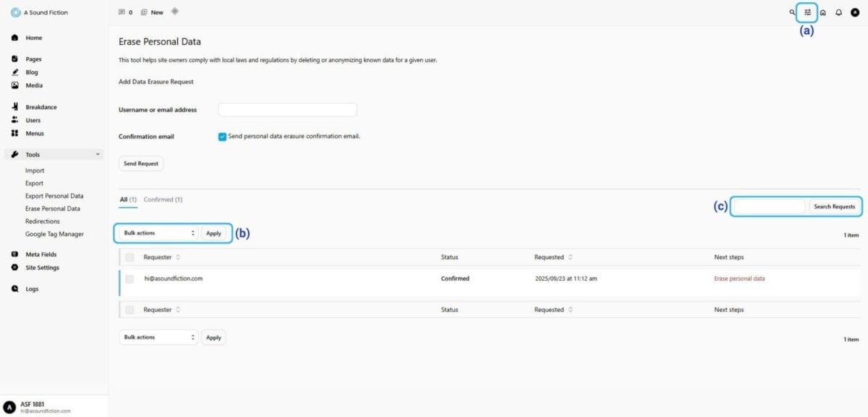Select the hi@asoundfiction.com request checkbox
The height and width of the screenshot is (417, 868).
click(x=129, y=279)
